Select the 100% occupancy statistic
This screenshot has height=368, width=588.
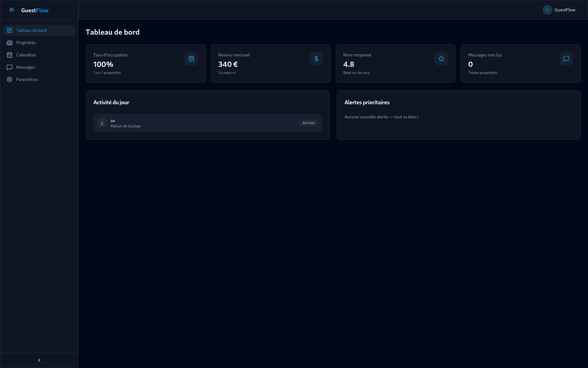pyautogui.click(x=103, y=64)
